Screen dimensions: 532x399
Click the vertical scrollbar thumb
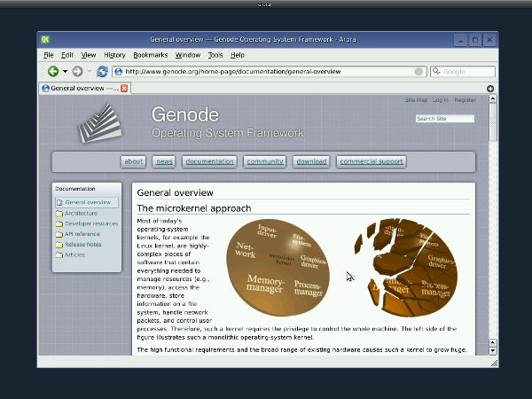tap(493, 122)
